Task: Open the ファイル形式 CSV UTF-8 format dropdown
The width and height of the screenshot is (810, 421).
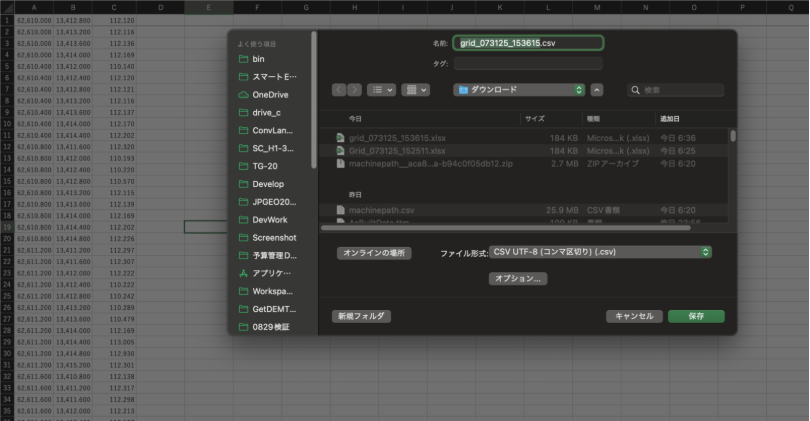Action: click(600, 253)
